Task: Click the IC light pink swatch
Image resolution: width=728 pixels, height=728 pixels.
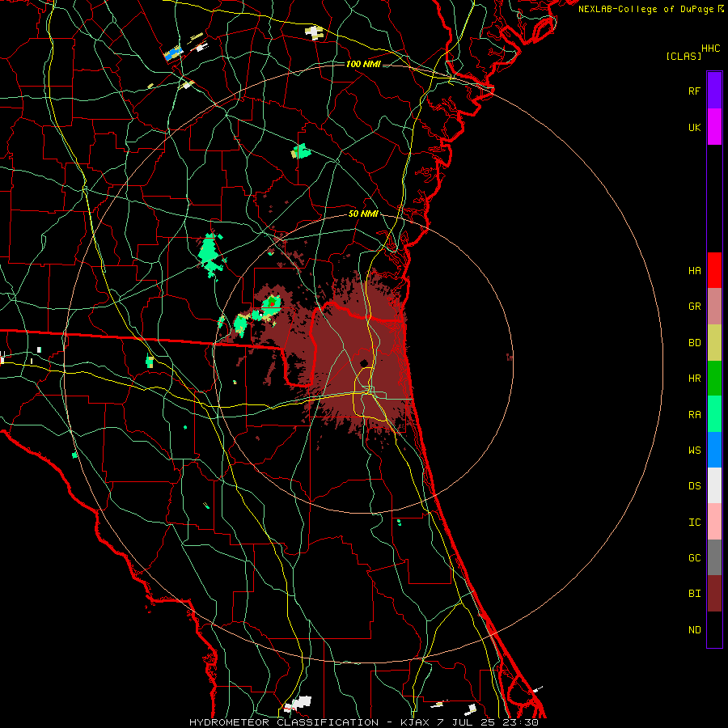Action: [x=714, y=522]
